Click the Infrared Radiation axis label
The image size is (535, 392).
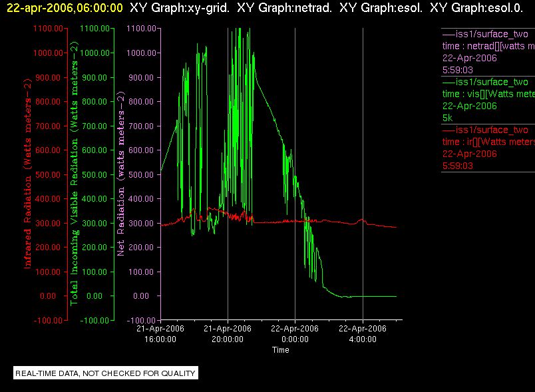27,174
